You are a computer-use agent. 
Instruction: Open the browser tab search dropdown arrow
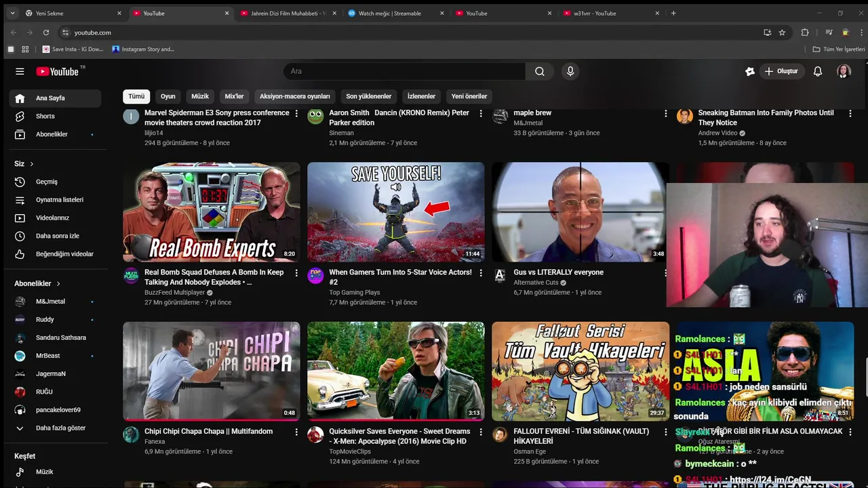point(12,13)
